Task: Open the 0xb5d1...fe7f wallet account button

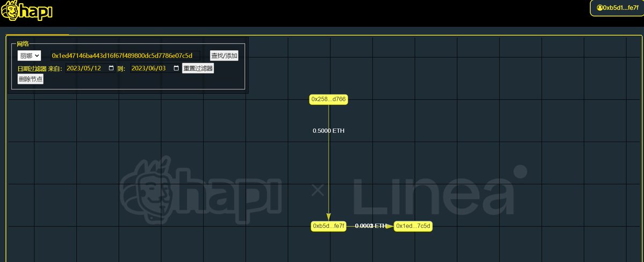Action: [616, 8]
